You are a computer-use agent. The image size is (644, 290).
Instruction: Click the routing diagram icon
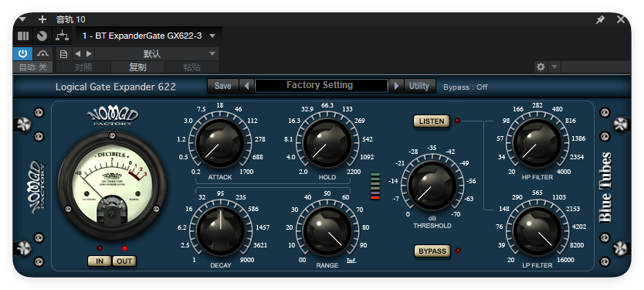[62, 36]
